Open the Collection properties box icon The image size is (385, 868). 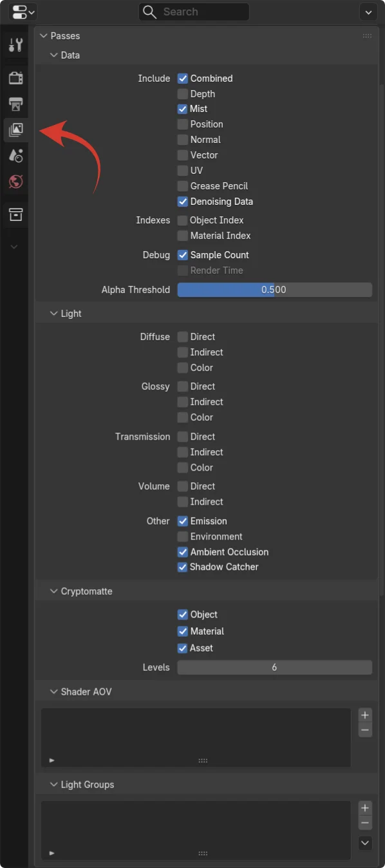15,214
